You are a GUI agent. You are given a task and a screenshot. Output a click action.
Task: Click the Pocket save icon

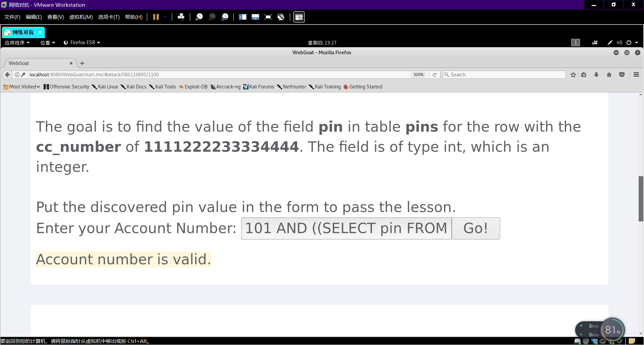point(622,75)
